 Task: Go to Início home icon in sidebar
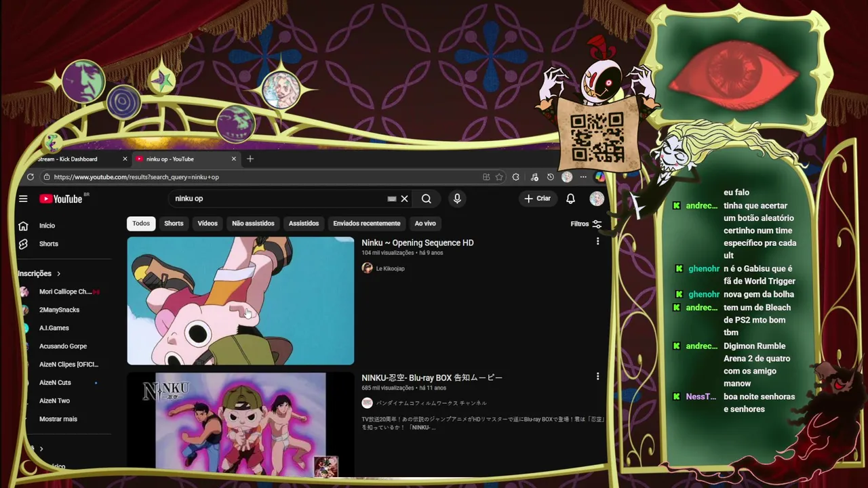click(x=23, y=226)
